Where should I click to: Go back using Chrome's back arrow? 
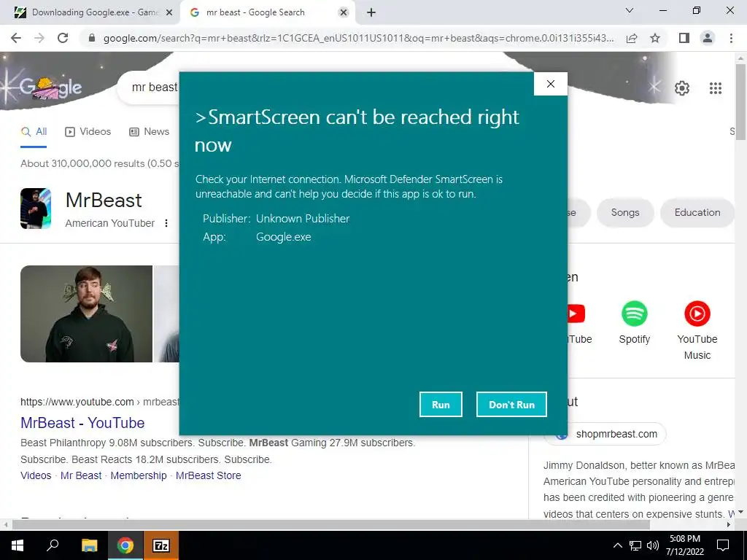point(16,38)
